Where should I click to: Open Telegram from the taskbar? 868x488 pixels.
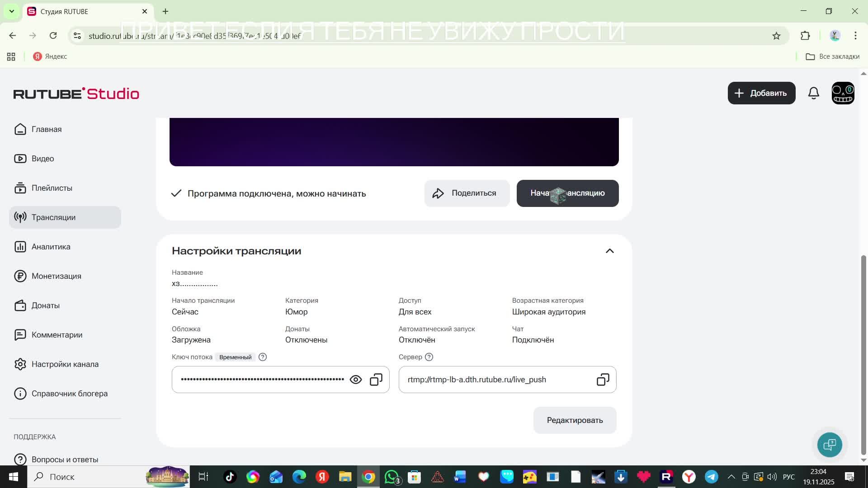[x=711, y=477]
